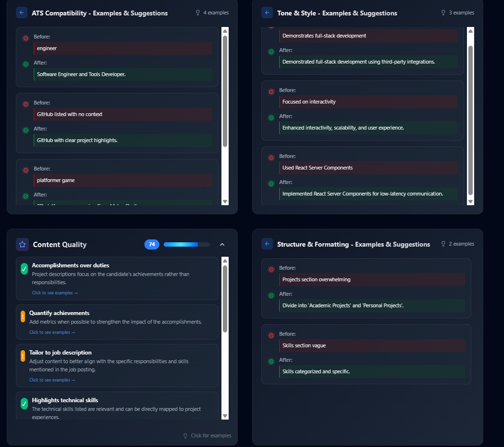This screenshot has height=447, width=504.
Task: Click '4 examples' count label
Action: tap(216, 13)
